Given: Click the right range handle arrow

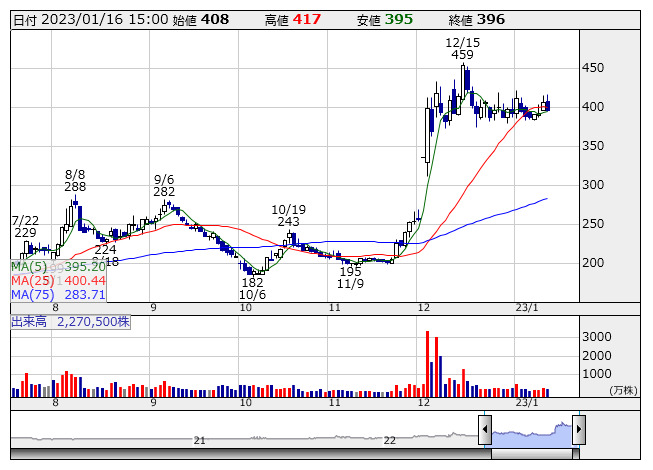Looking at the screenshot, I should point(578,429).
